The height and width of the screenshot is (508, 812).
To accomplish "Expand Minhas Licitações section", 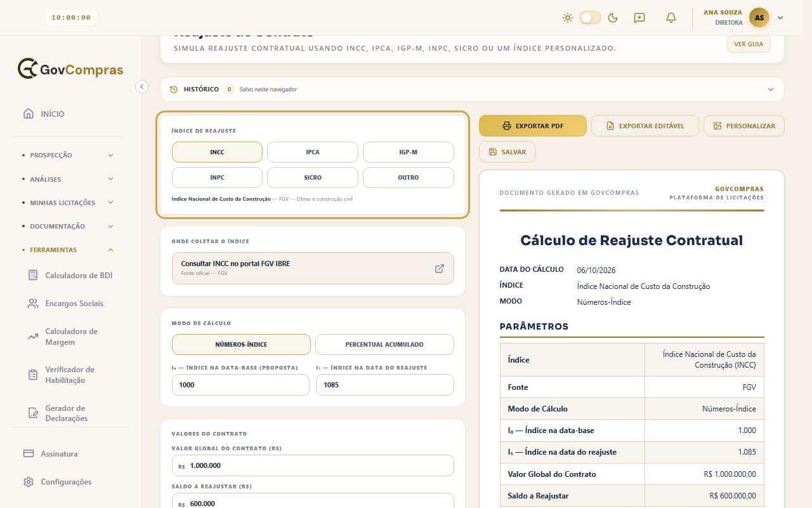I will click(x=70, y=203).
